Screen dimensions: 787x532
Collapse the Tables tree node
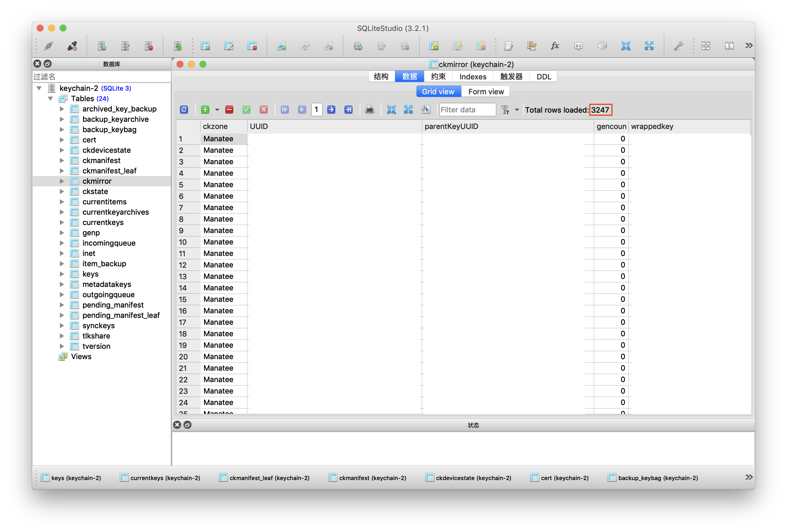click(50, 99)
